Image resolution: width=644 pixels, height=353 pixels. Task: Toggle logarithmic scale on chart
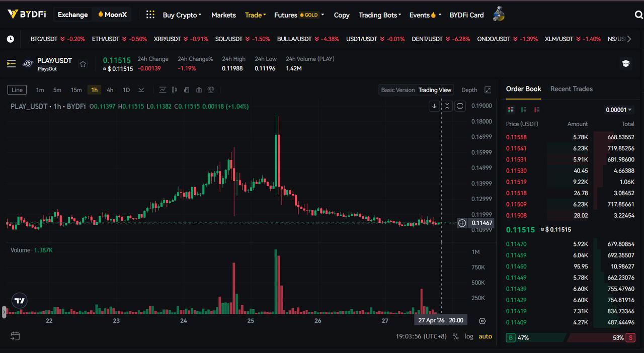468,336
